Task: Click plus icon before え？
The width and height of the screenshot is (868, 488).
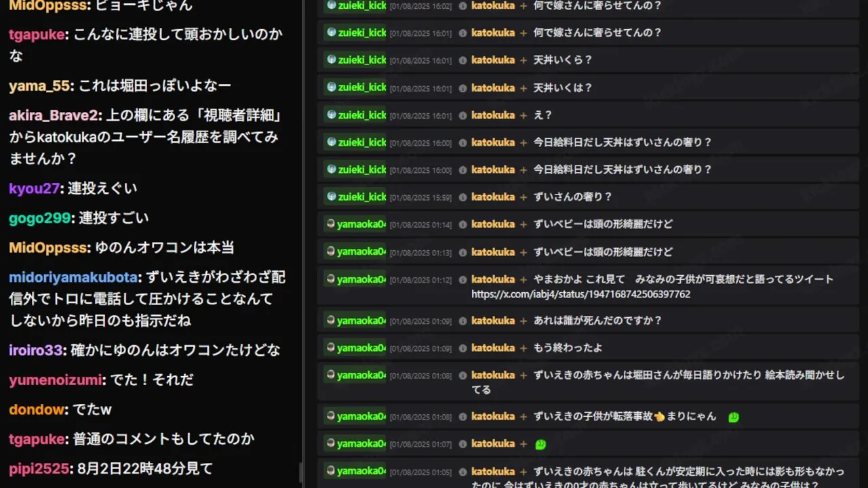Action: (523, 115)
